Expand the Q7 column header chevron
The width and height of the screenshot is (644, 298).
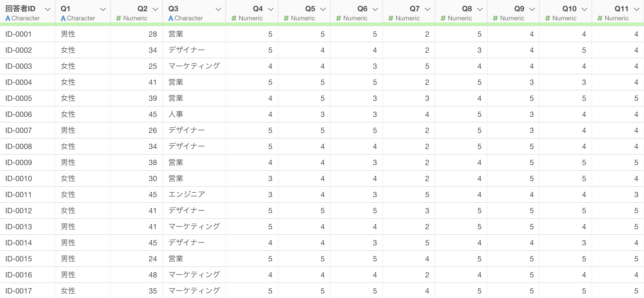(428, 9)
